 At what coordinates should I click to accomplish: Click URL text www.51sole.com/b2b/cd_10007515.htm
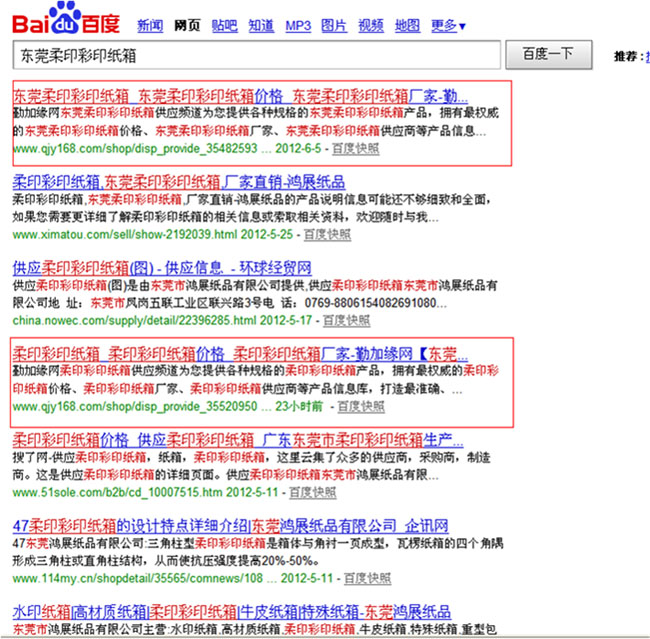(117, 493)
